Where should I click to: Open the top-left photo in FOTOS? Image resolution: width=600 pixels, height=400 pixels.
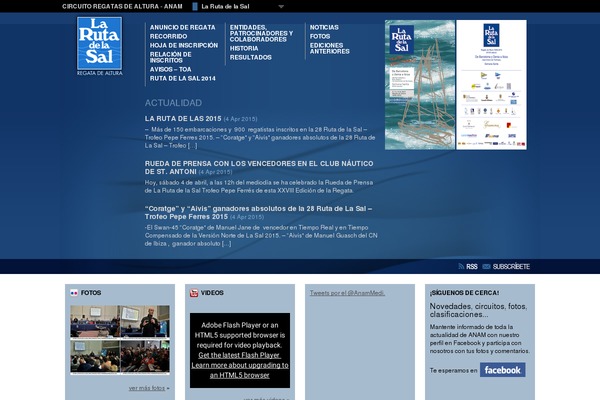tap(95, 322)
